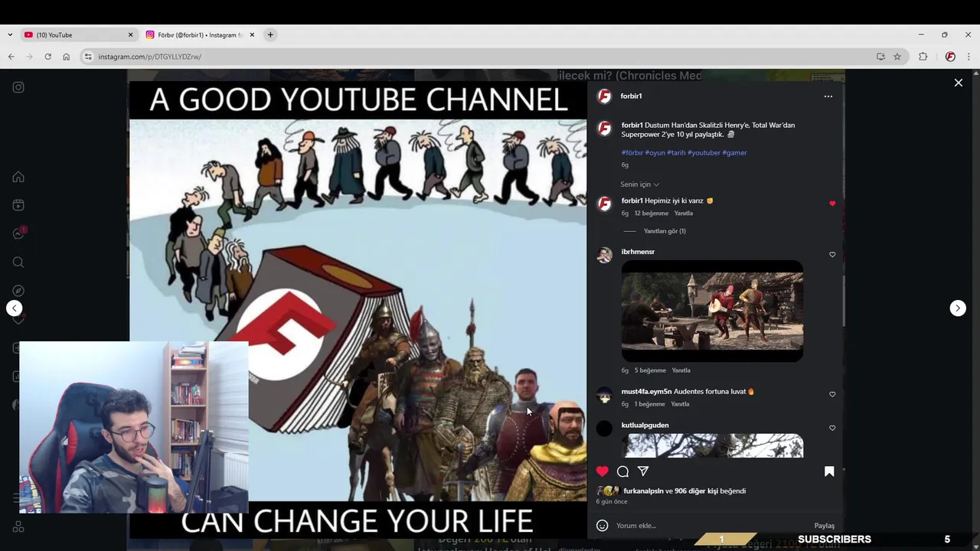Open '906 diğer kişi' likers list
Image resolution: width=980 pixels, height=551 pixels.
tap(696, 491)
